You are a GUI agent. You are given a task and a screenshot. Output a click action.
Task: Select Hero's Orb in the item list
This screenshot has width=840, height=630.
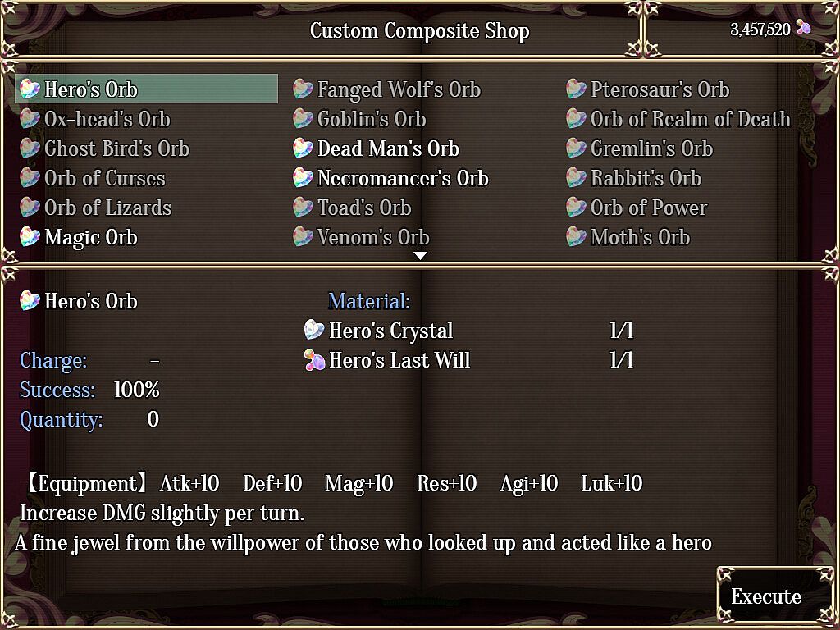[x=91, y=89]
